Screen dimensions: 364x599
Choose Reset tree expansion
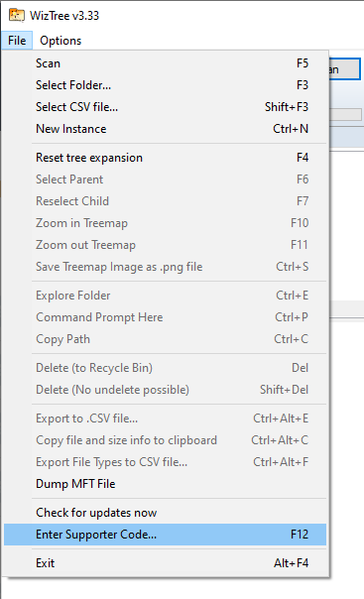(165, 158)
